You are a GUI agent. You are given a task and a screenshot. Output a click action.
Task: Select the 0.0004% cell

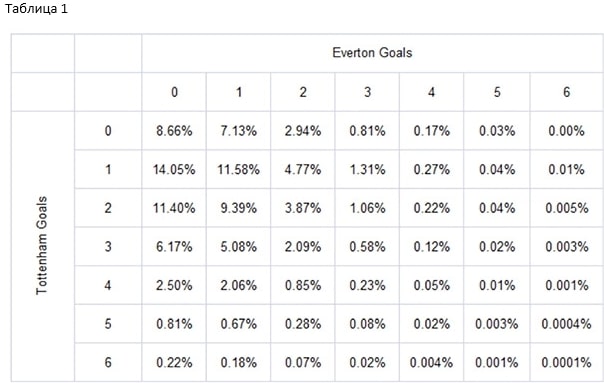[x=566, y=324]
